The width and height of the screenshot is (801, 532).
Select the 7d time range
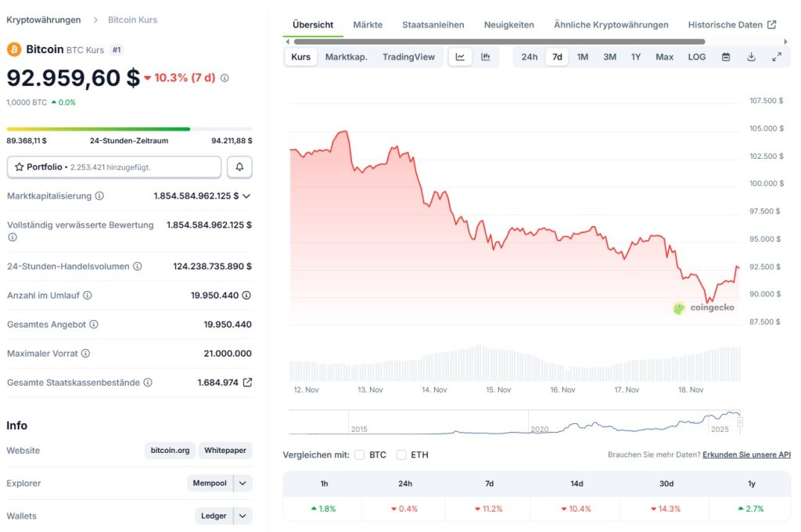557,56
